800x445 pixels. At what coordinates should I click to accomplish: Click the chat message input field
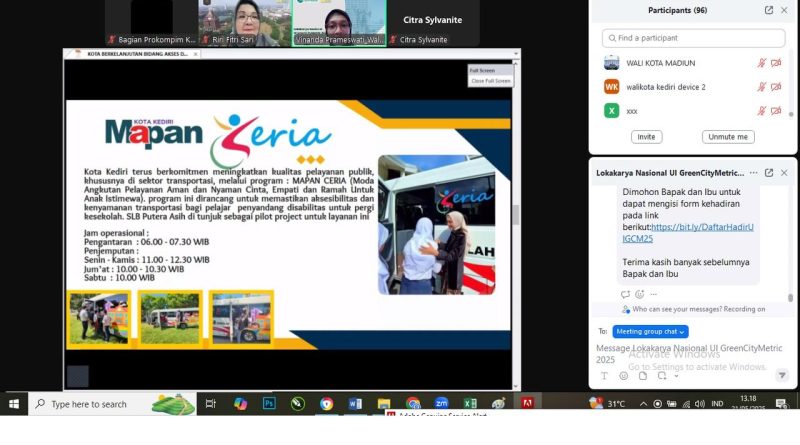[689, 354]
